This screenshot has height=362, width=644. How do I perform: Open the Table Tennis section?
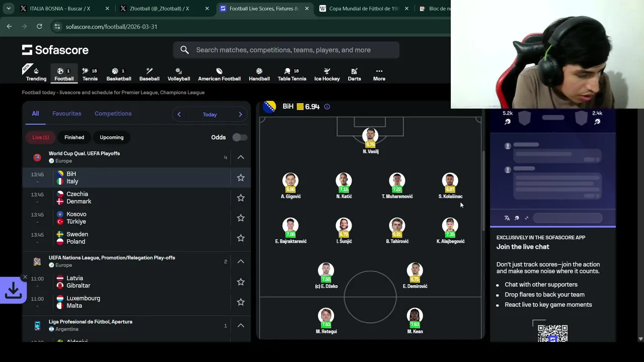point(292,73)
